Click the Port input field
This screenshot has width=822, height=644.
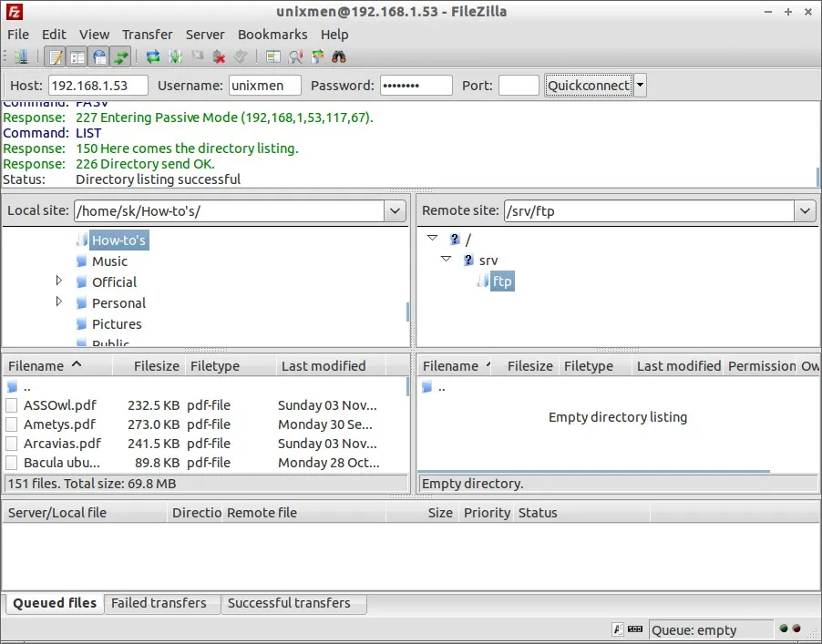point(519,86)
